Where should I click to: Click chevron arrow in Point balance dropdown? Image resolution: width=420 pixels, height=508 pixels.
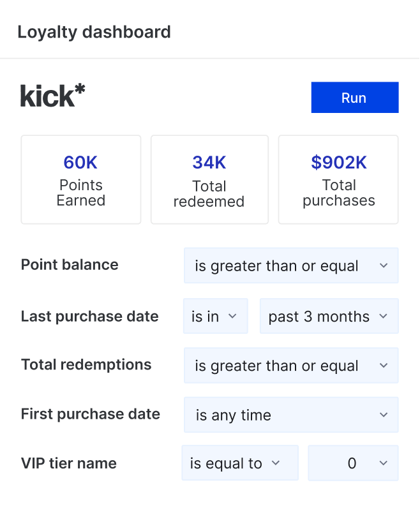(383, 265)
